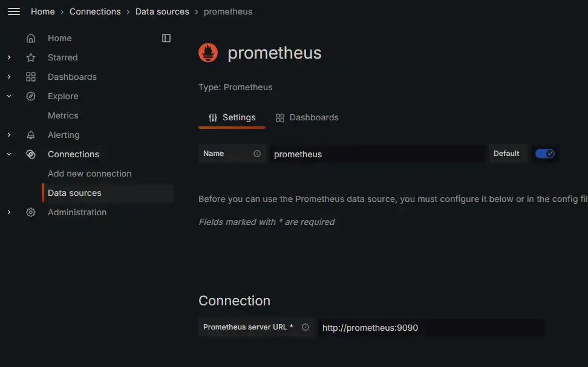Click the Connections plug icon
The image size is (588, 367).
point(31,154)
